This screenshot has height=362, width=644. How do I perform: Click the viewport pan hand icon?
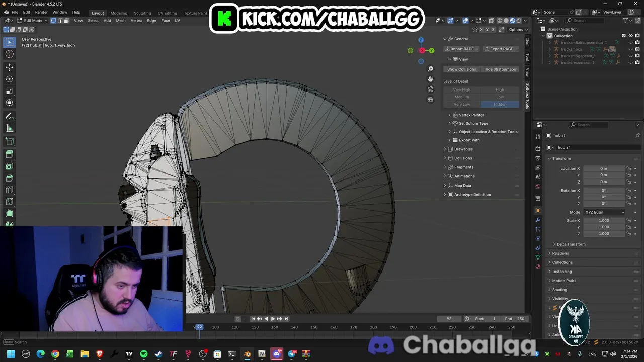pos(430,79)
